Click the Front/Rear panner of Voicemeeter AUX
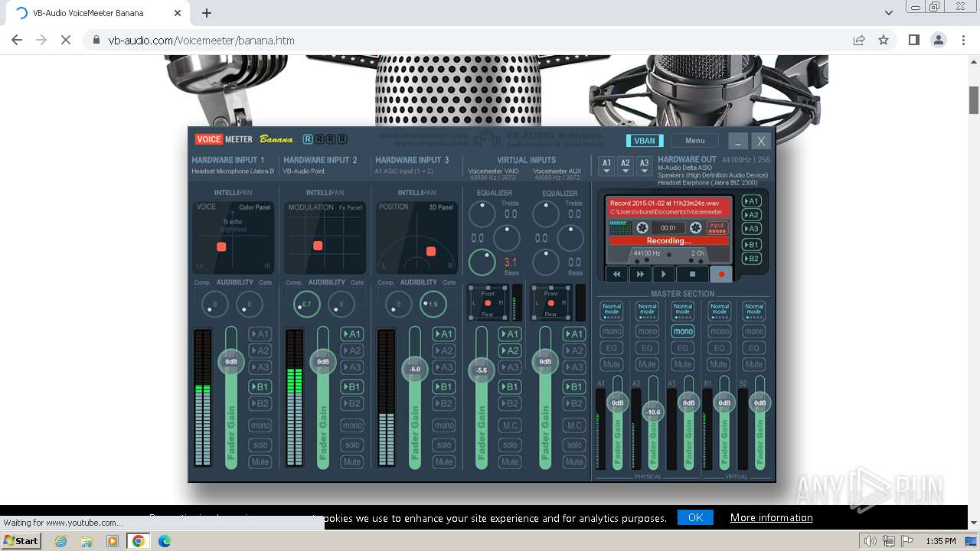This screenshot has width=980, height=551. coord(551,303)
